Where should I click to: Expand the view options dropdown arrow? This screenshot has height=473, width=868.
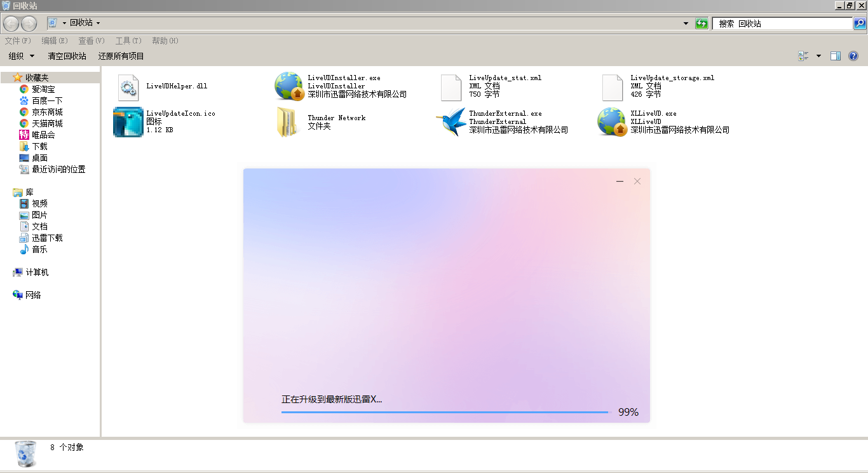point(818,56)
